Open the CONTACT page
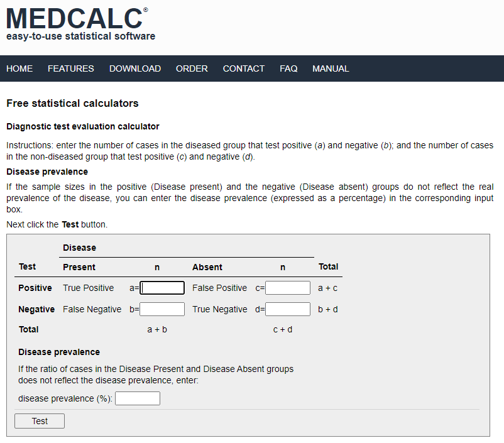This screenshot has height=443, width=504. pyautogui.click(x=244, y=68)
